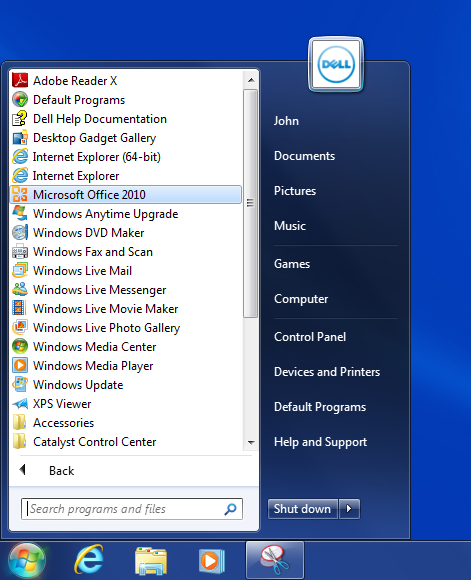Open Devices and Printers

click(327, 372)
